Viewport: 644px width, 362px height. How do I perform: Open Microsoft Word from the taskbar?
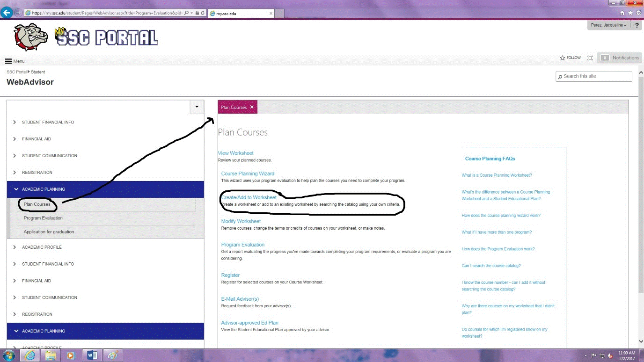(x=92, y=355)
